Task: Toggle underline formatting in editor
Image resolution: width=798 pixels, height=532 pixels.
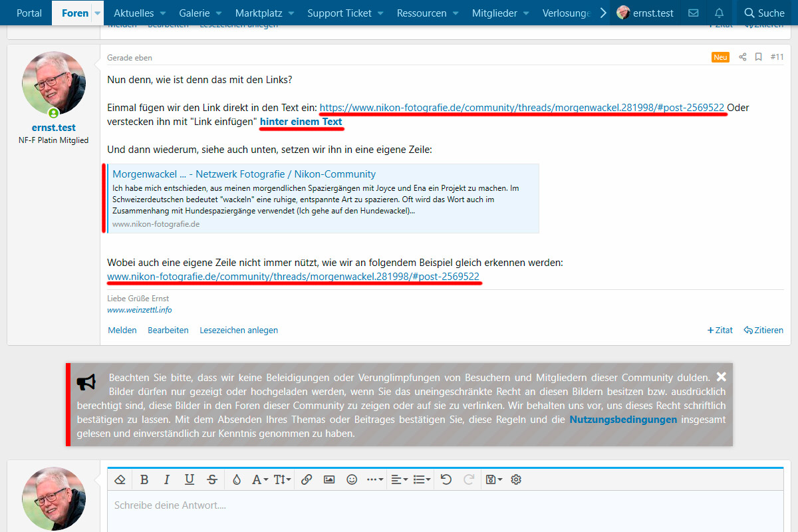Action: pyautogui.click(x=190, y=479)
